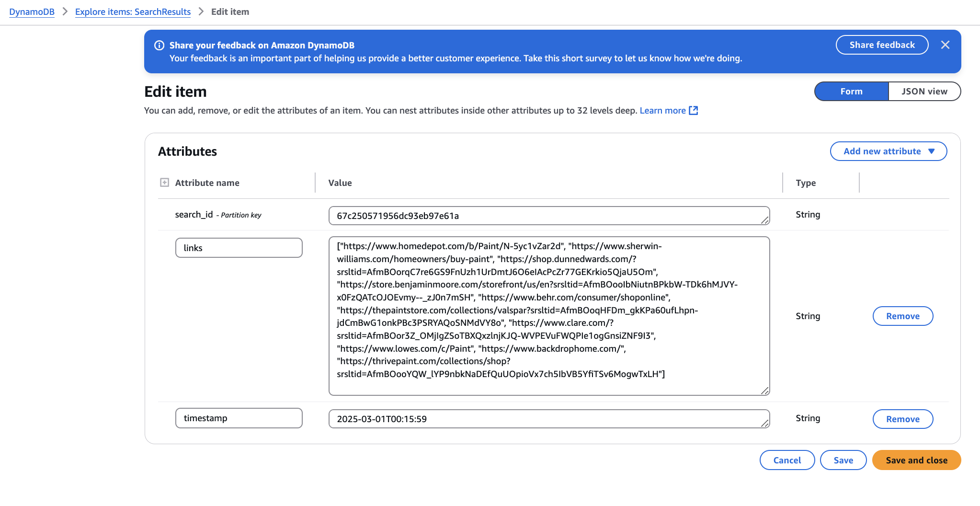
Task: Open the Add new attribute dropdown
Action: tap(889, 151)
